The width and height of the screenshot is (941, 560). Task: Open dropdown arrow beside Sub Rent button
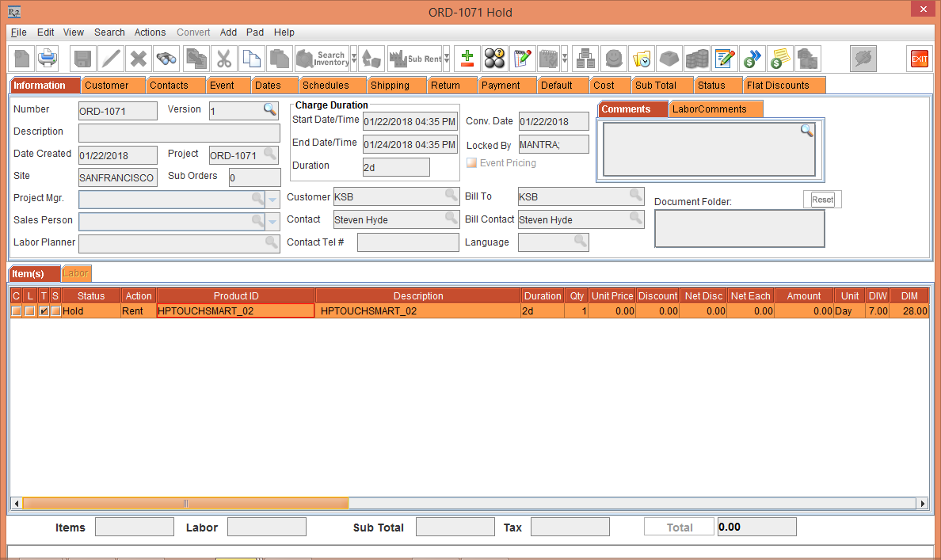pyautogui.click(x=447, y=59)
